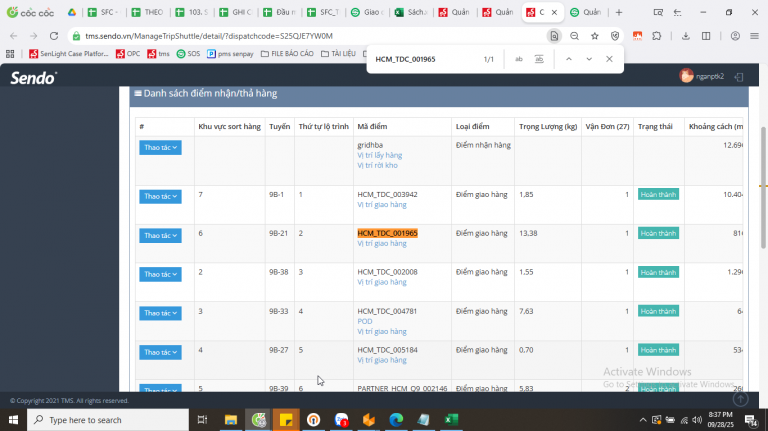Expand Thao tác dropdown for HCM_TDC_004781
This screenshot has width=768, height=431.
pyautogui.click(x=160, y=313)
